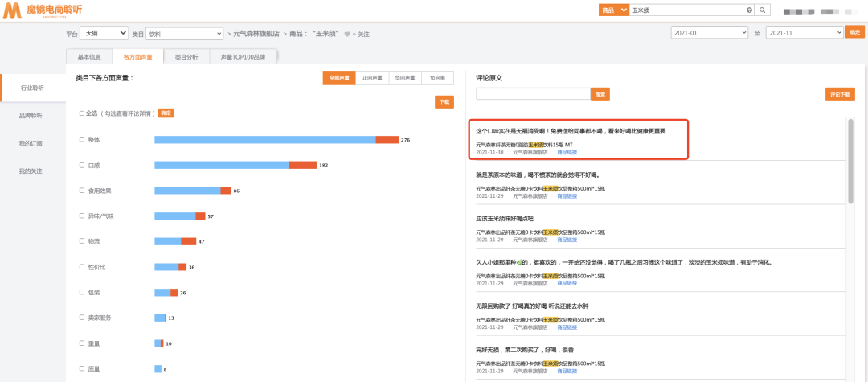Click the 搜索 button in 评论原文
Screen dimensions: 868x382
click(x=600, y=94)
